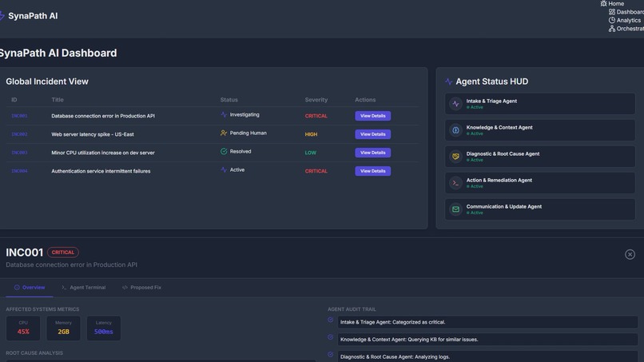Switch to the Agent Terminal tab
Viewport: 644px width, 362px height.
pos(83,288)
